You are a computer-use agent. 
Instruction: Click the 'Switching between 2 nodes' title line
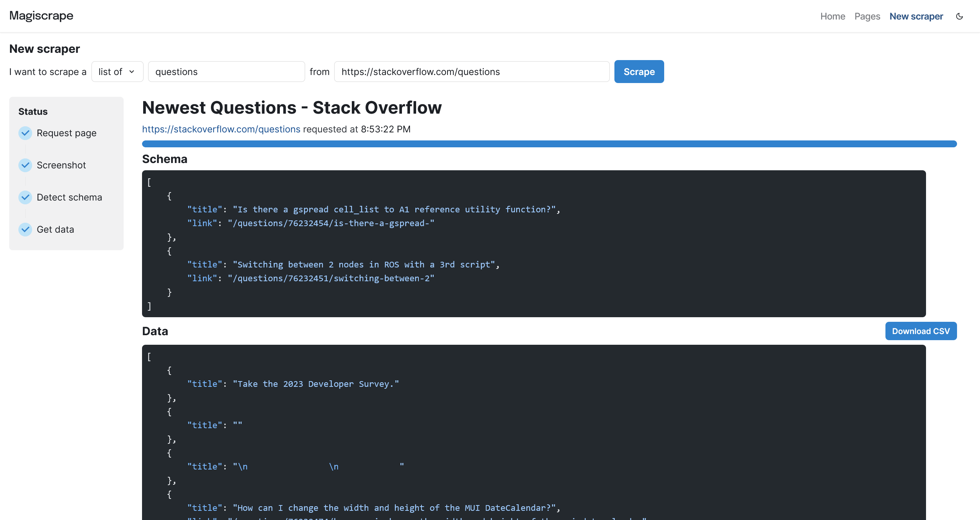click(343, 265)
